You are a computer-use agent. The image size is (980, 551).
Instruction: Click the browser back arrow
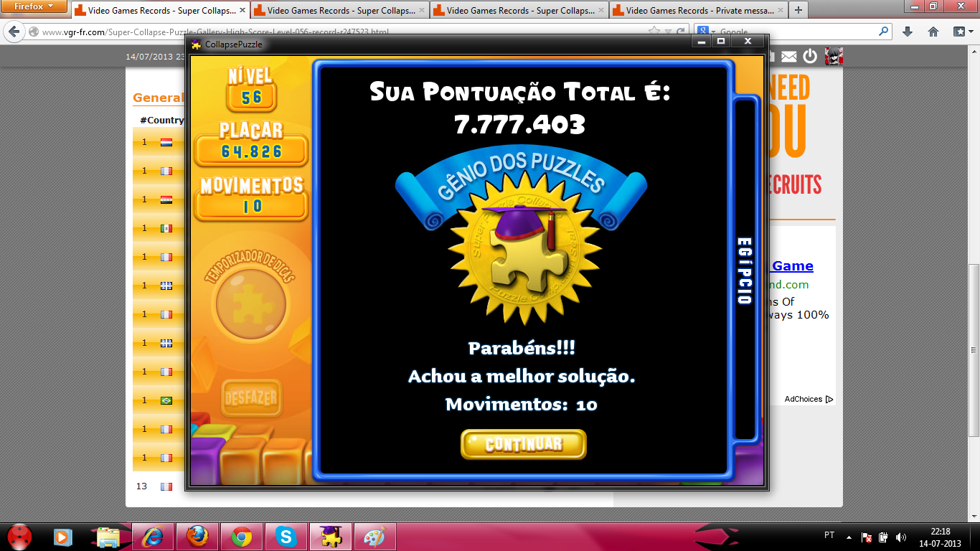(x=14, y=32)
